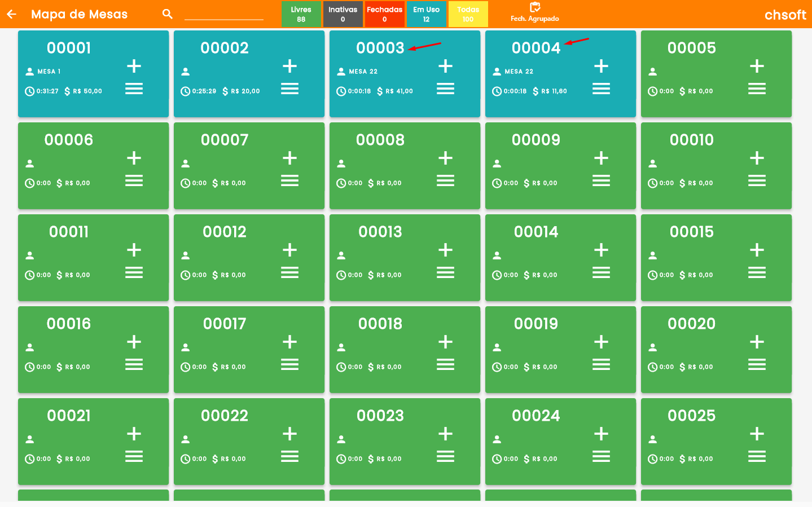This screenshot has height=507, width=812.
Task: Open hamburger menu on table 00019
Action: click(601, 365)
